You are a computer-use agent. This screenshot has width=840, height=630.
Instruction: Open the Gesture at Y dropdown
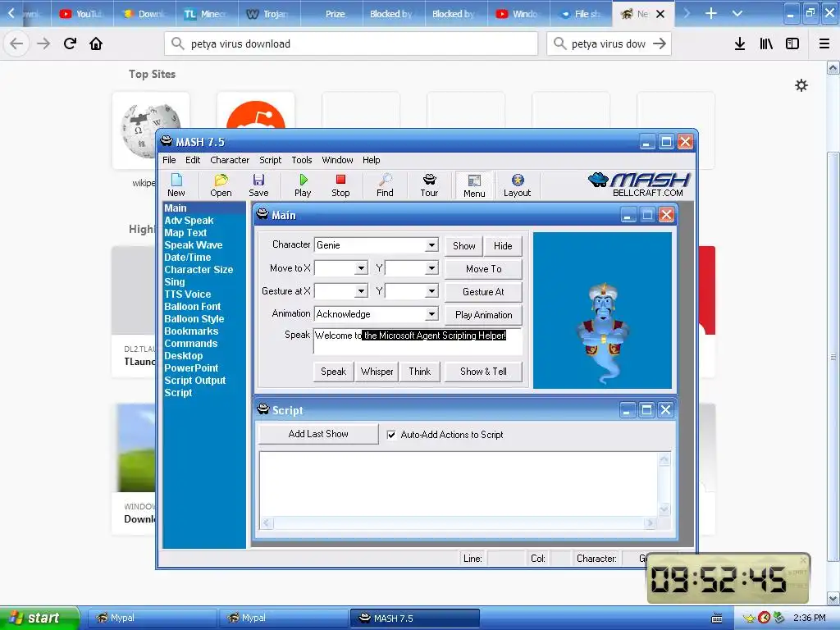click(431, 291)
